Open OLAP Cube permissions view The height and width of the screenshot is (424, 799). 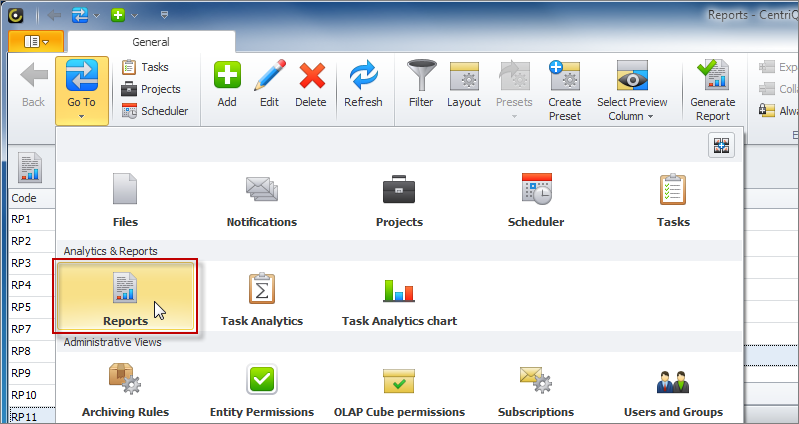click(399, 391)
